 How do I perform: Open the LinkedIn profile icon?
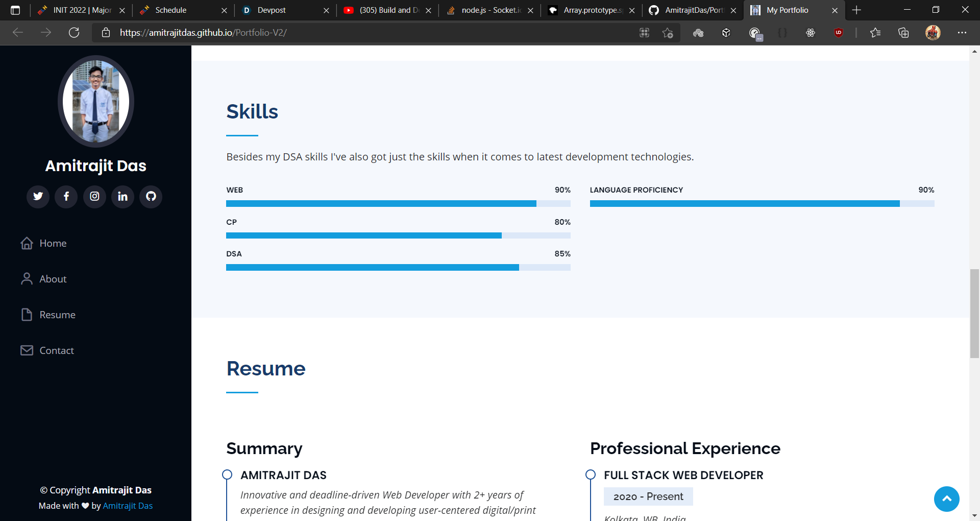pos(122,196)
